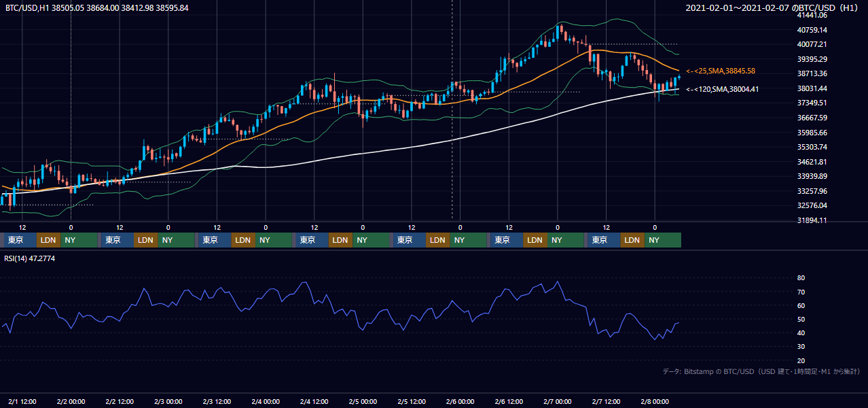The width and height of the screenshot is (868, 408).
Task: Select the 120 SMA 38004.41 label
Action: pyautogui.click(x=722, y=89)
